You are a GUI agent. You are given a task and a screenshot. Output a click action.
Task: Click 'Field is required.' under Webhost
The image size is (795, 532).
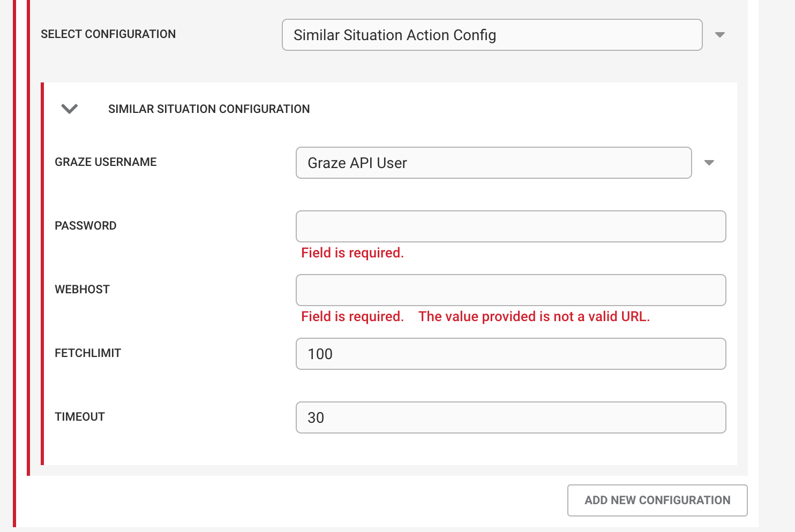tap(352, 316)
